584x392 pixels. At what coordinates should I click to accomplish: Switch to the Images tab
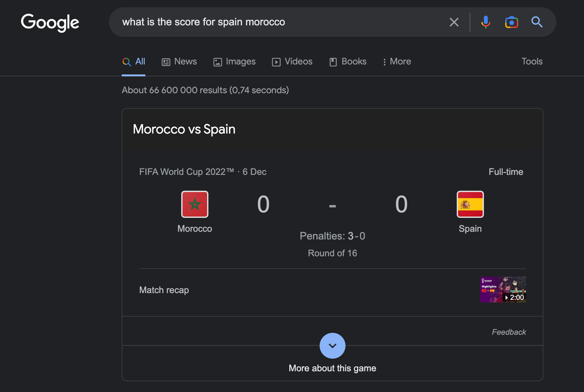[x=234, y=62]
